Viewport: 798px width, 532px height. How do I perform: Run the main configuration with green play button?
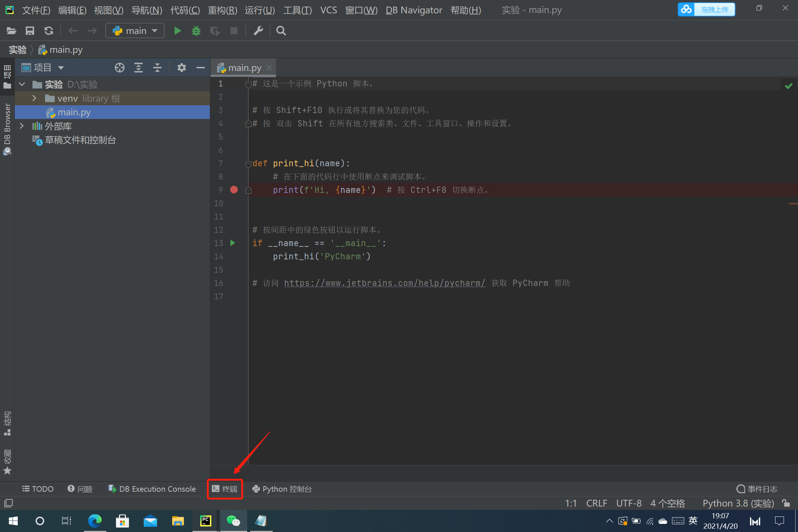177,31
